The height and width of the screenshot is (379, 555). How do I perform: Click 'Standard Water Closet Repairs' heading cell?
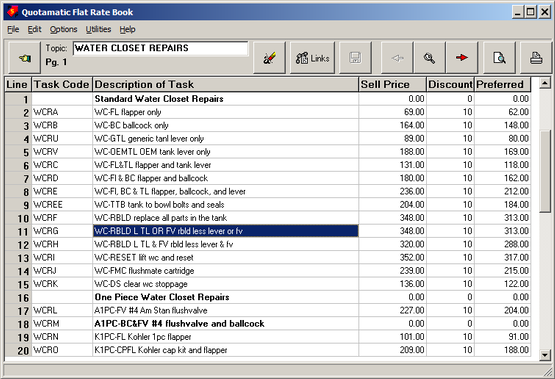click(226, 99)
